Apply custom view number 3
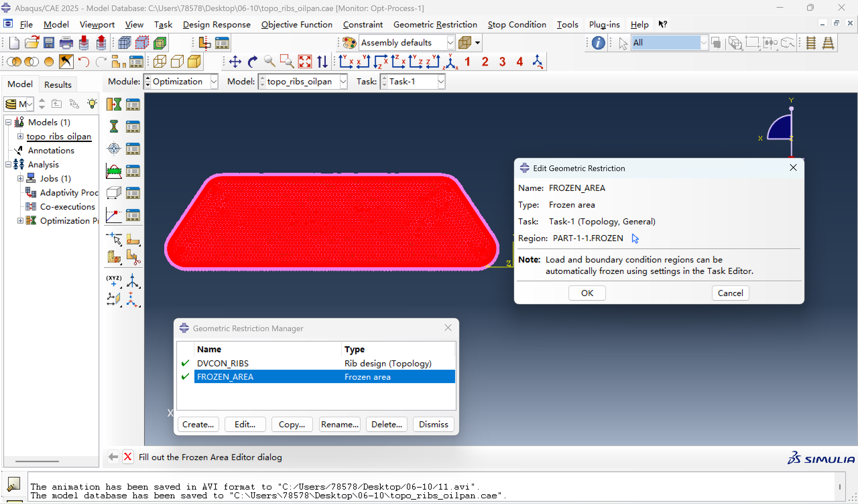This screenshot has width=858, height=504. 502,62
